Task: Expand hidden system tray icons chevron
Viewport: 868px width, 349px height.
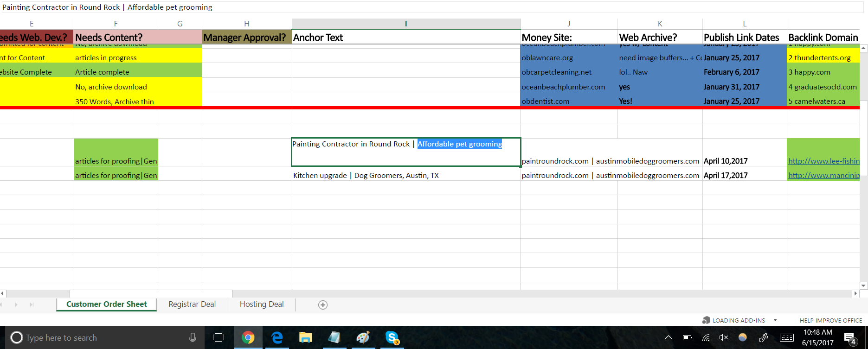Action: pos(668,337)
